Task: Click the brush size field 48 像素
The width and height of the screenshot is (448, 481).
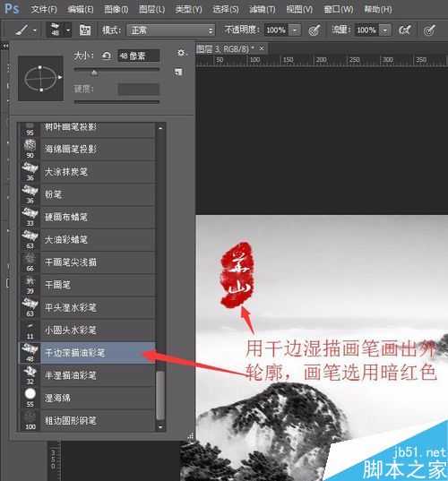Action: point(139,56)
